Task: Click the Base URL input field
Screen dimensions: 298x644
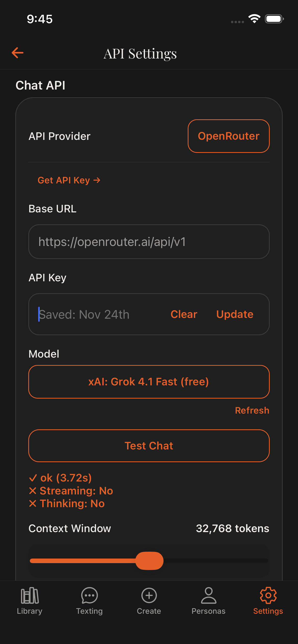Action: coord(149,242)
